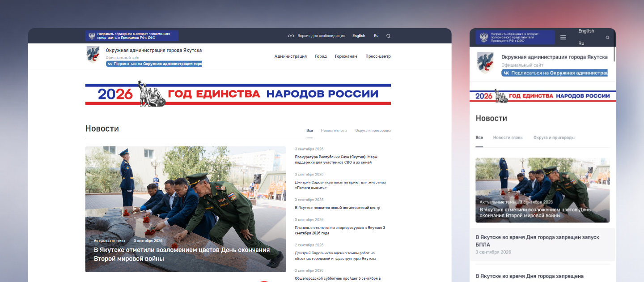Select Округа и пригороды tab in desktop view
644x282 pixels.
point(373,130)
